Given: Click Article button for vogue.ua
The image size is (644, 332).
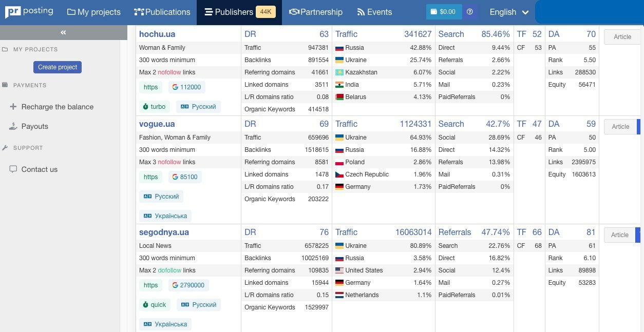Looking at the screenshot, I should (x=620, y=127).
